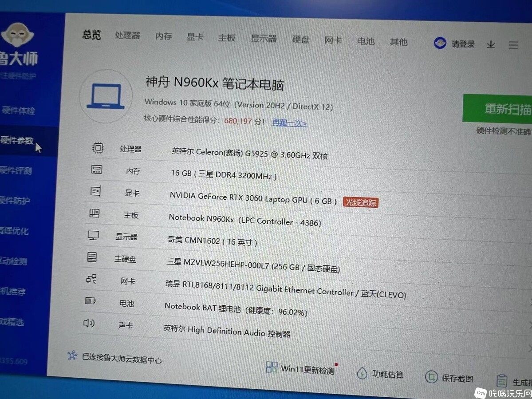Click the 三星 MZVLW256HEHP disk text

[253, 265]
